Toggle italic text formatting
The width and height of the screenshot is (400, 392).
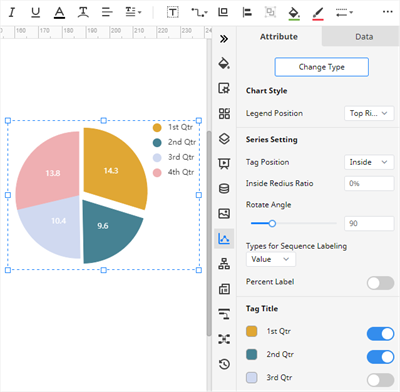[x=12, y=13]
